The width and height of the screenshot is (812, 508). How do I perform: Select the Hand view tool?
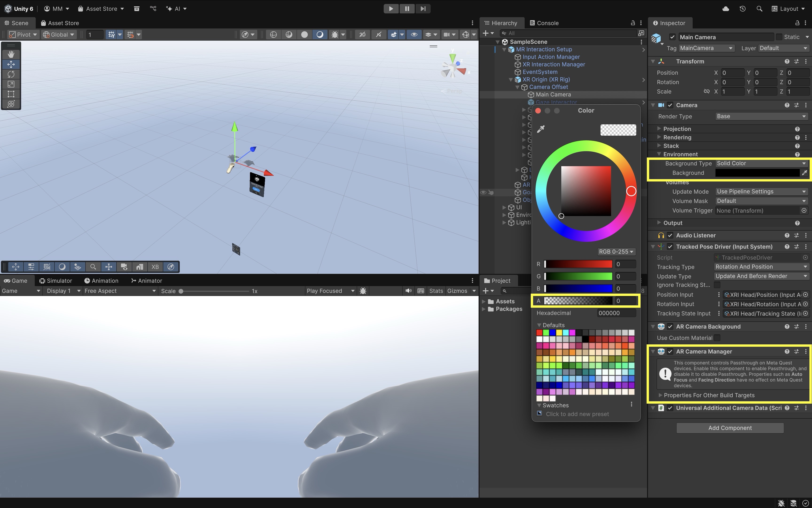(11, 54)
